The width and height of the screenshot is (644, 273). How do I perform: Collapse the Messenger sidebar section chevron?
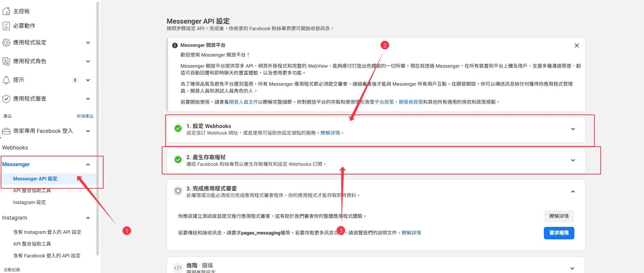pos(88,164)
